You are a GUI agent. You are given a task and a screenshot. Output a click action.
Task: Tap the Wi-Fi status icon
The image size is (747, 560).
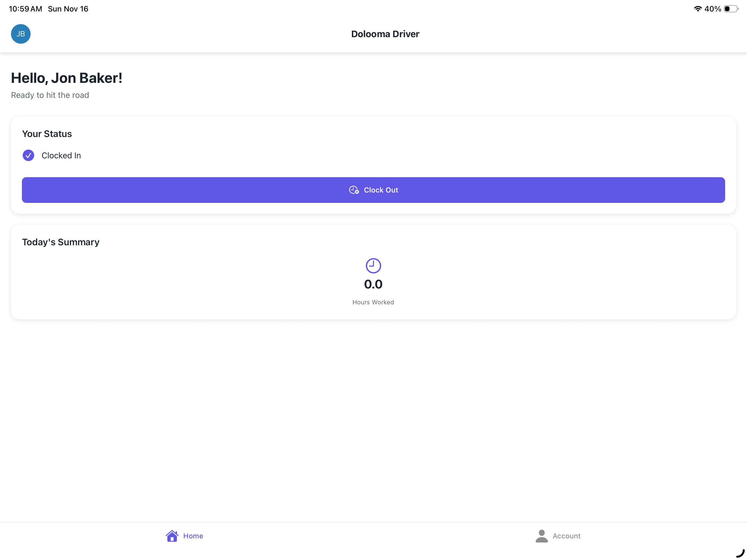[x=698, y=9]
